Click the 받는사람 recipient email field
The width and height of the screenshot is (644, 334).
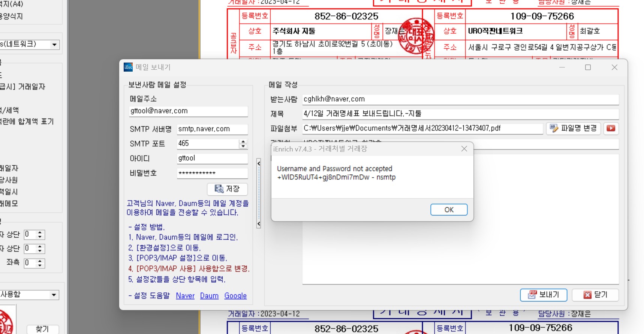pyautogui.click(x=460, y=99)
